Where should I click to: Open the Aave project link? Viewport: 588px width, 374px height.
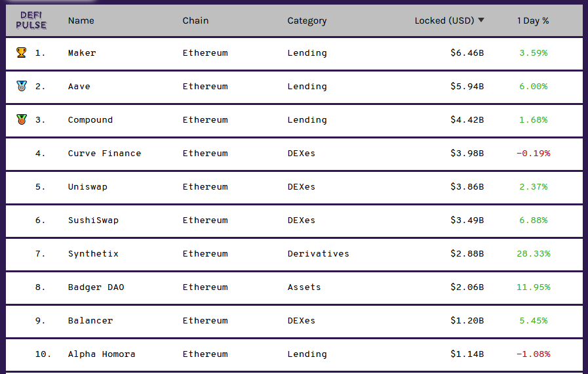click(79, 87)
